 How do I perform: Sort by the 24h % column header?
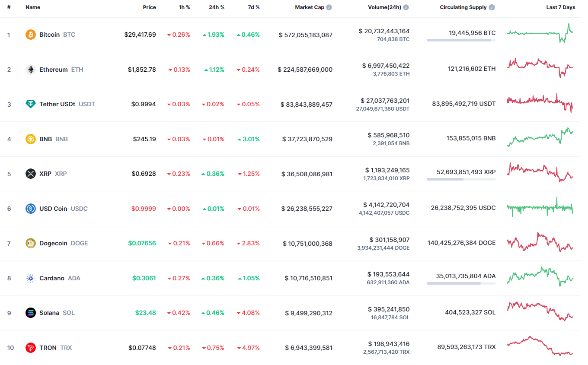pyautogui.click(x=216, y=7)
